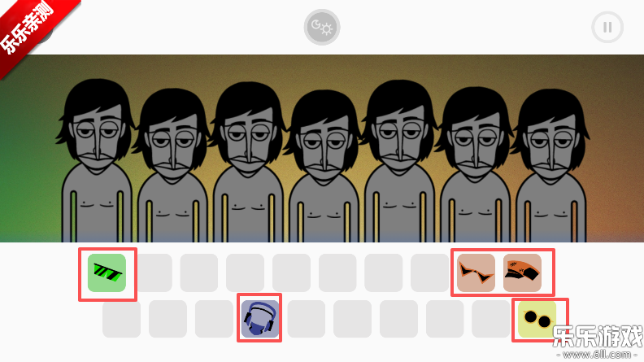Select the green striped sunglasses icon
The height and width of the screenshot is (362, 644).
[x=107, y=273]
